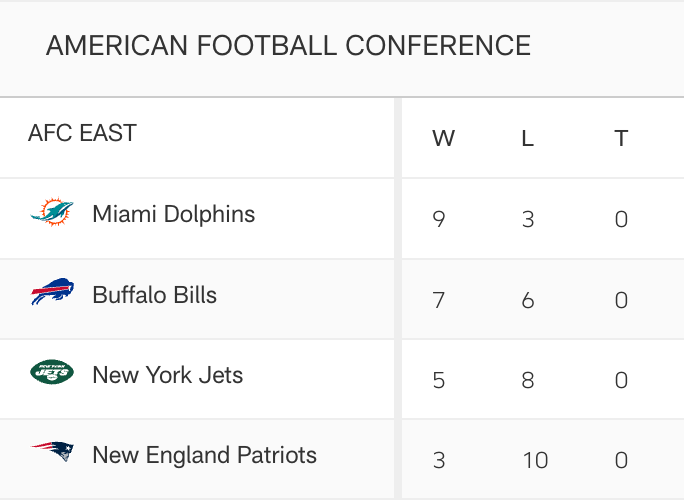The height and width of the screenshot is (500, 684).
Task: Click the Jets wins value 5
Action: click(439, 380)
